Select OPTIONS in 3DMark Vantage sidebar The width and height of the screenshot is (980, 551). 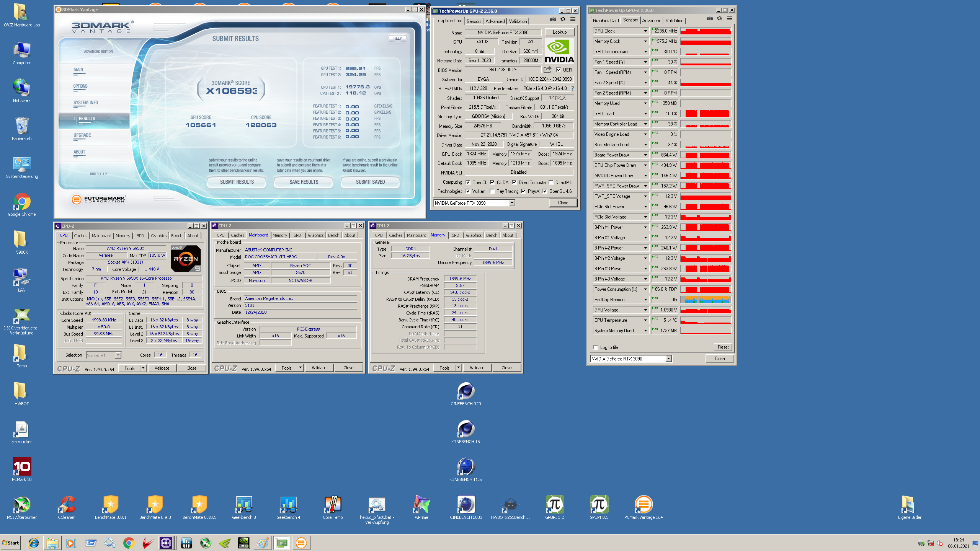point(80,86)
